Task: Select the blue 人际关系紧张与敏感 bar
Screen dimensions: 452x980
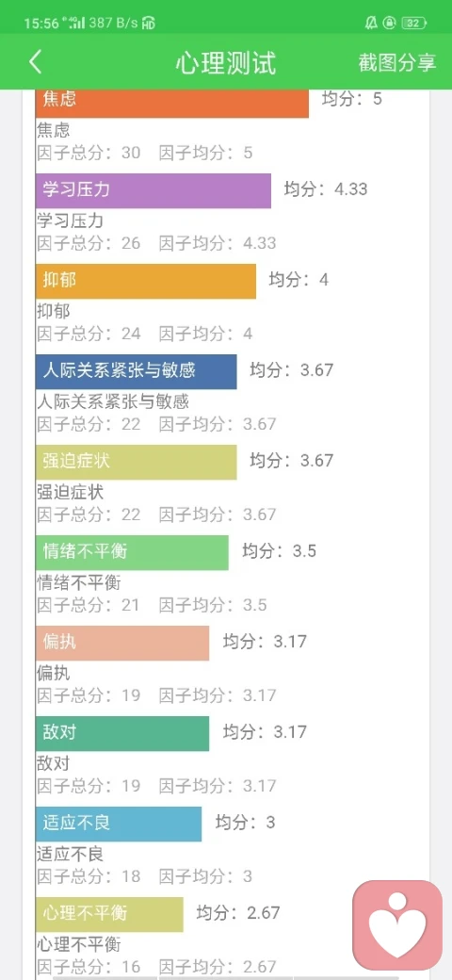Action: tap(137, 372)
